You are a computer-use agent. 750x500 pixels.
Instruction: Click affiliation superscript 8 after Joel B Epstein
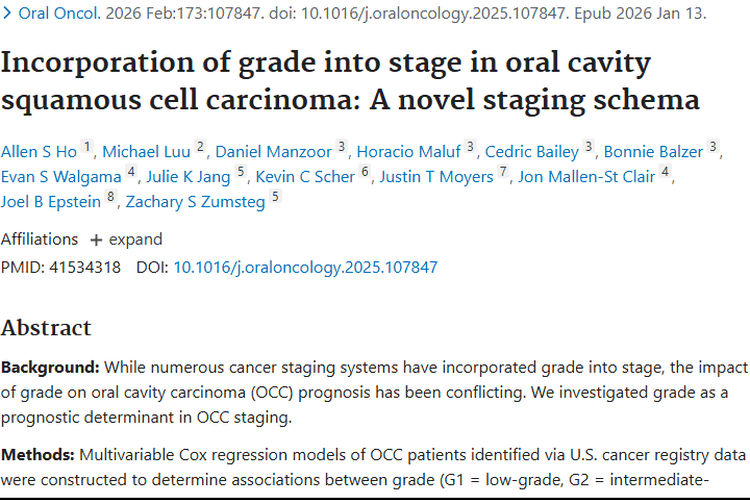110,197
